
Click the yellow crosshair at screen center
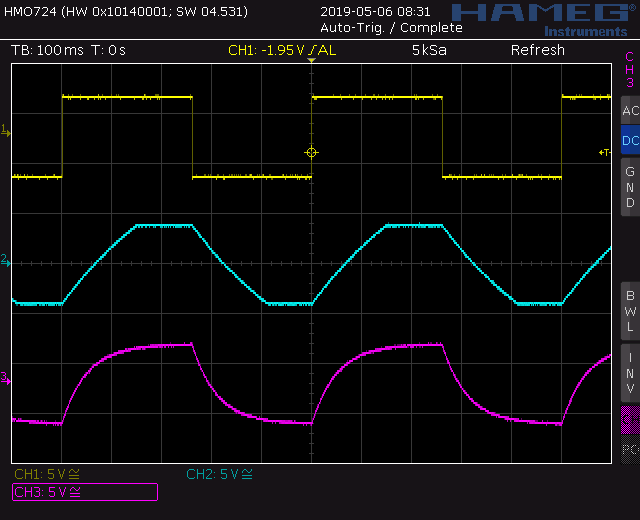coord(311,152)
